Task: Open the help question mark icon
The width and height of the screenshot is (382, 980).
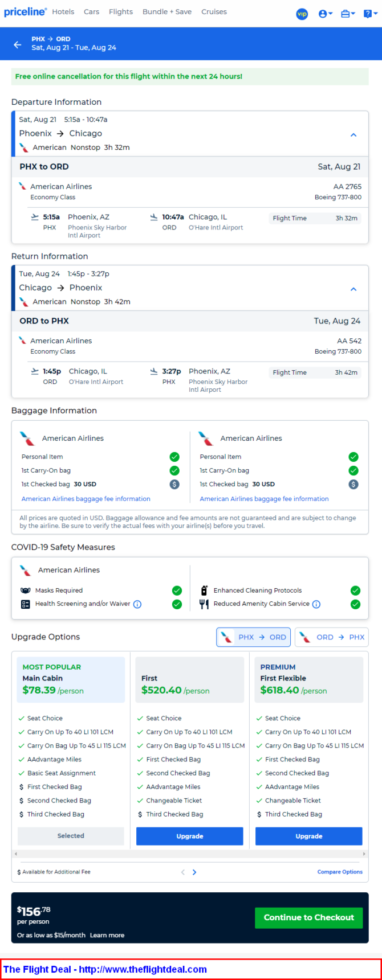Action: [369, 14]
